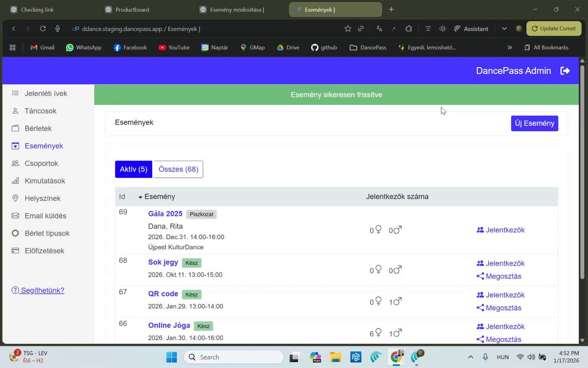Open the Segíthetünk? help link
The width and height of the screenshot is (588, 368).
[38, 290]
